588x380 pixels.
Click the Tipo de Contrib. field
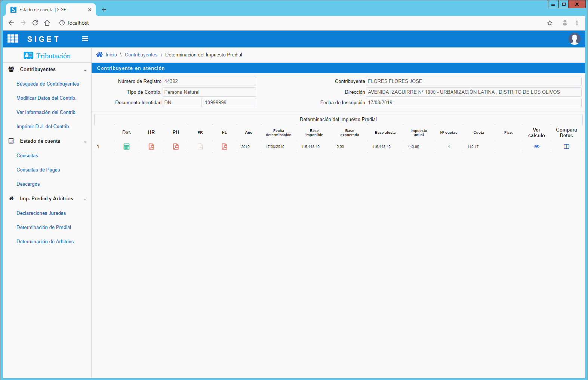[x=209, y=92]
